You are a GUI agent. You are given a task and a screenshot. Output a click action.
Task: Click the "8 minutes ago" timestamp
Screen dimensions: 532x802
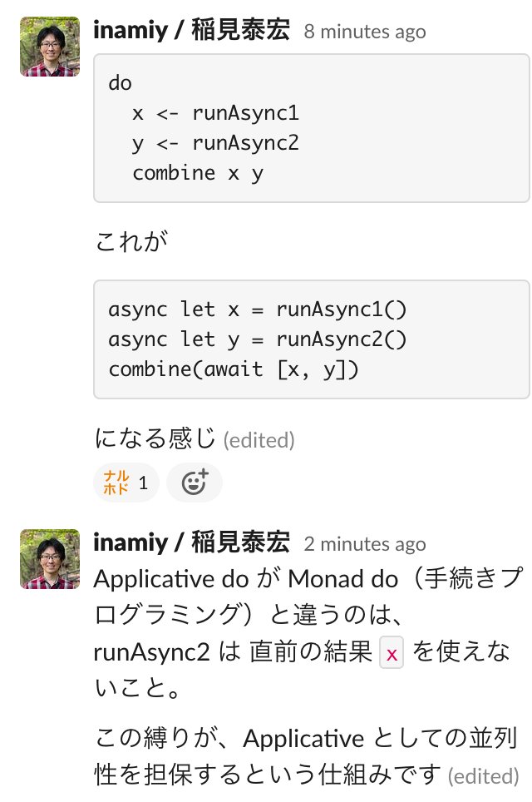365,32
